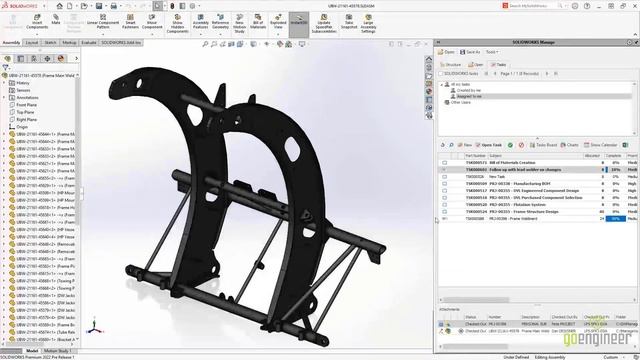The height and width of the screenshot is (360, 640).
Task: Check the Manufacturing BOM task checkbox
Action: [x=444, y=184]
